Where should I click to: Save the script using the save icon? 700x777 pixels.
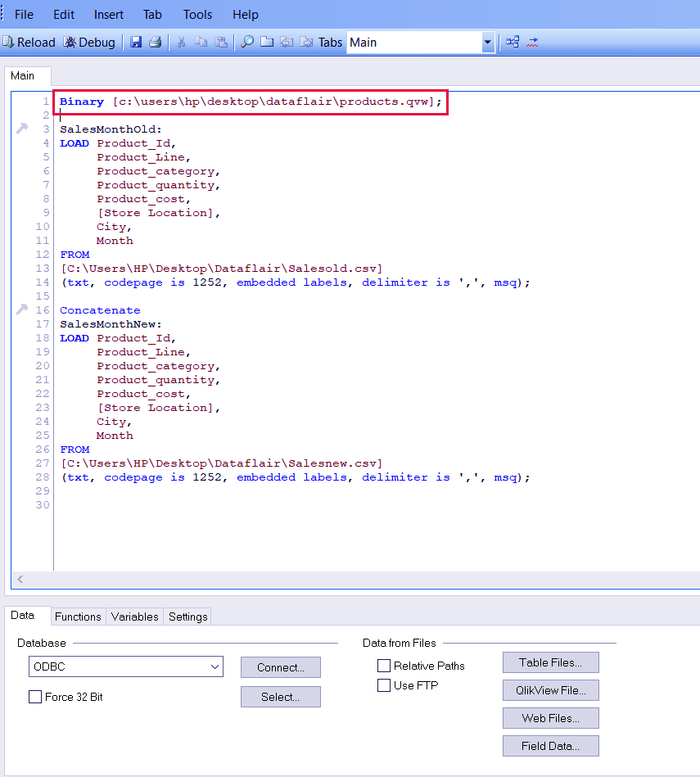click(136, 42)
